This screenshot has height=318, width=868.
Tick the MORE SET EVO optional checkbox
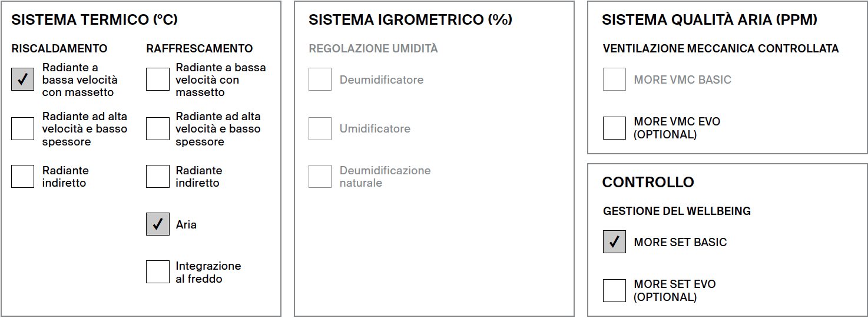(x=614, y=290)
